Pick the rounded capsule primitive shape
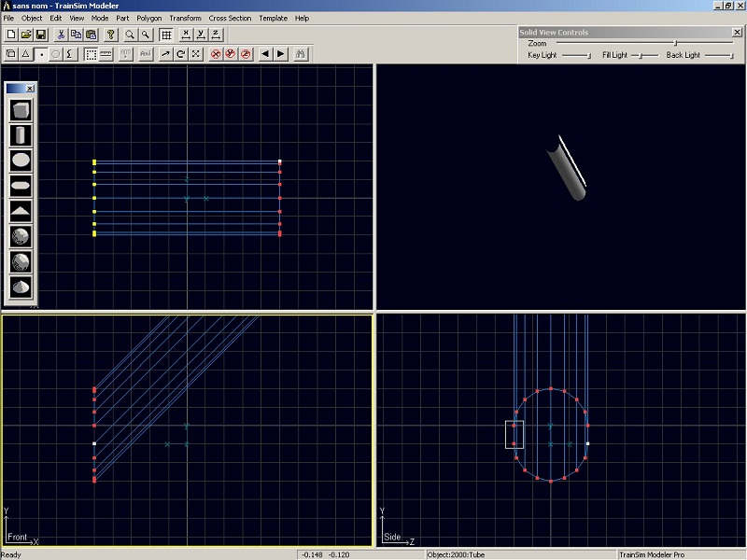The height and width of the screenshot is (560, 747). coord(21,186)
